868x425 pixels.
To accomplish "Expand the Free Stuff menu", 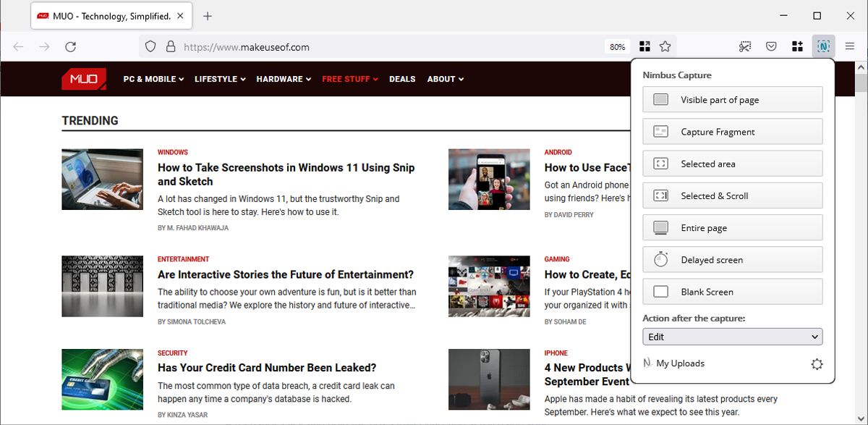I will (350, 79).
